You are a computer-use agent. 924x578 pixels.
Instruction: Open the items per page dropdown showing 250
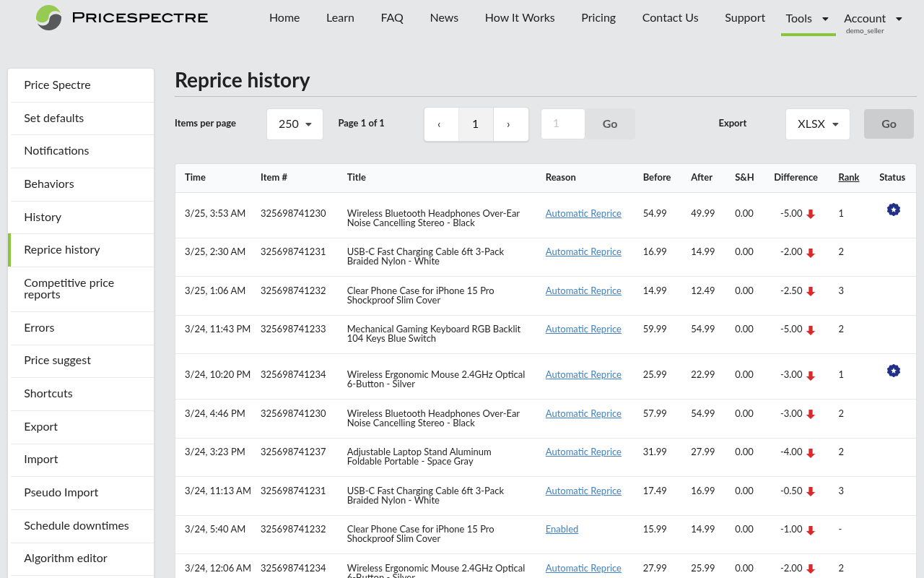(295, 124)
